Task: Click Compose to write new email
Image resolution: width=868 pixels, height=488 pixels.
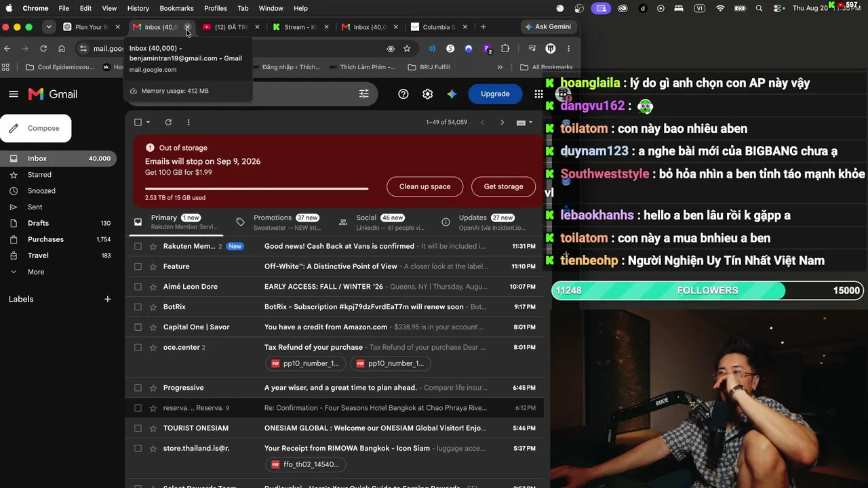Action: pos(35,128)
